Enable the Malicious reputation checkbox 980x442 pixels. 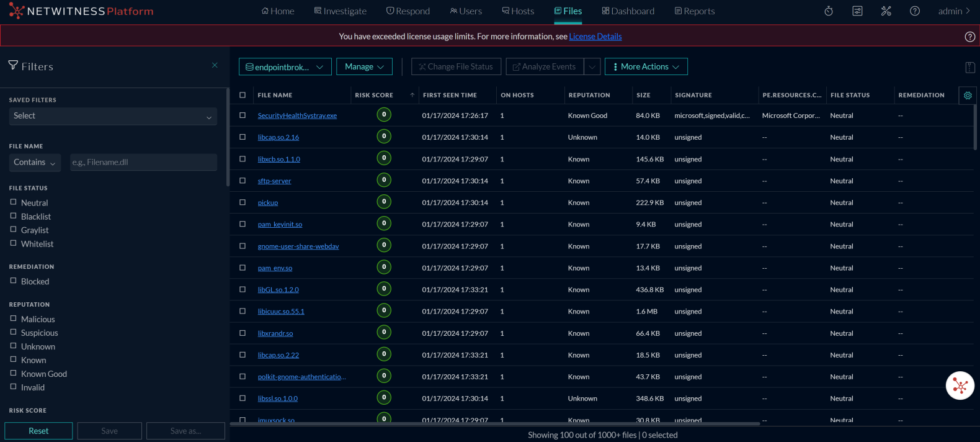(14, 318)
